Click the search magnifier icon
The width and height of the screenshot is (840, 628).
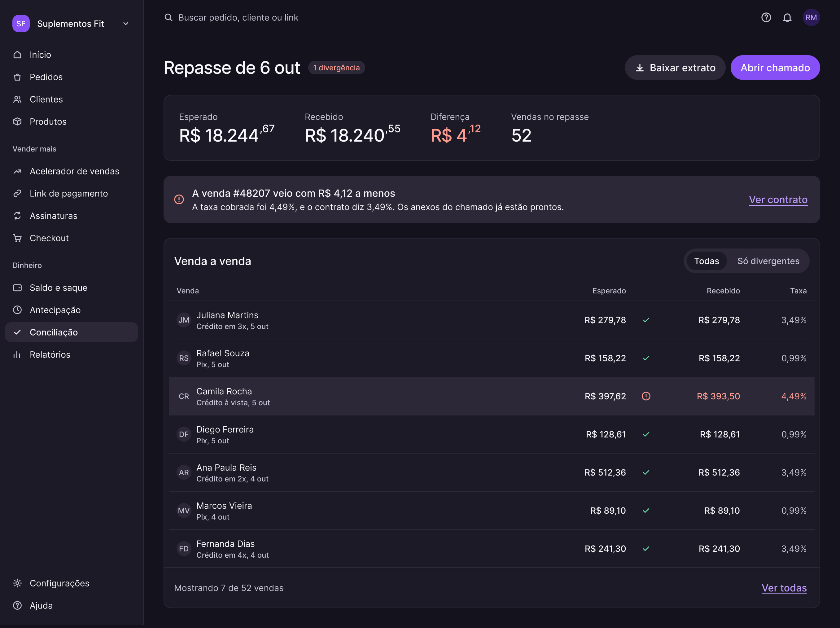pyautogui.click(x=168, y=17)
